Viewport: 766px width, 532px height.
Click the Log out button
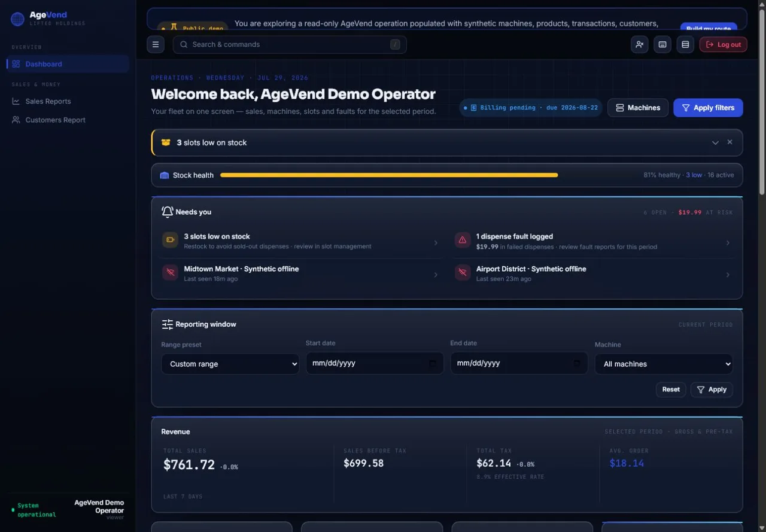pos(724,44)
